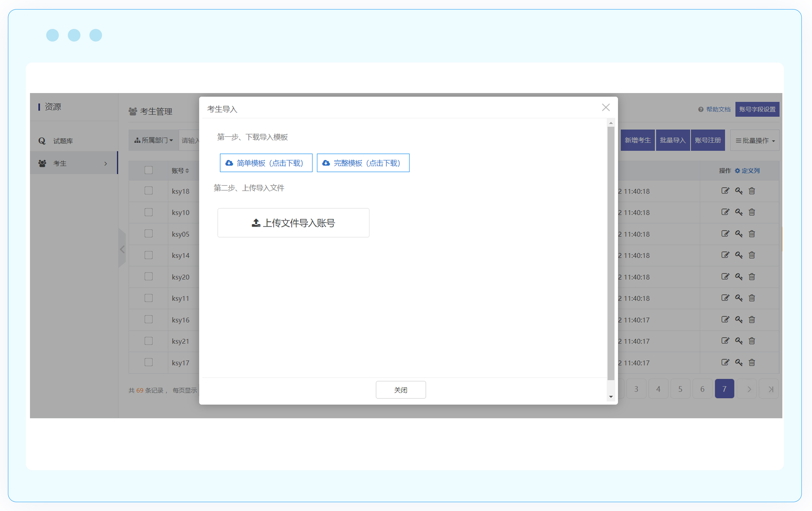Screen dimensions: 812x511
Task: Check the ksy18 row checkbox
Action: coord(148,191)
